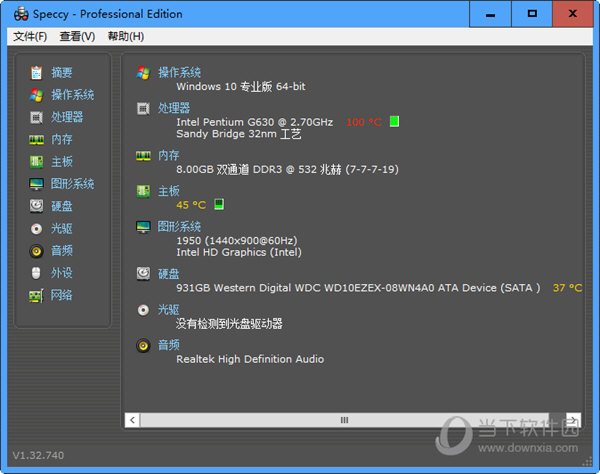
Task: Go to the 主板 section in sidebar
Action: (62, 161)
